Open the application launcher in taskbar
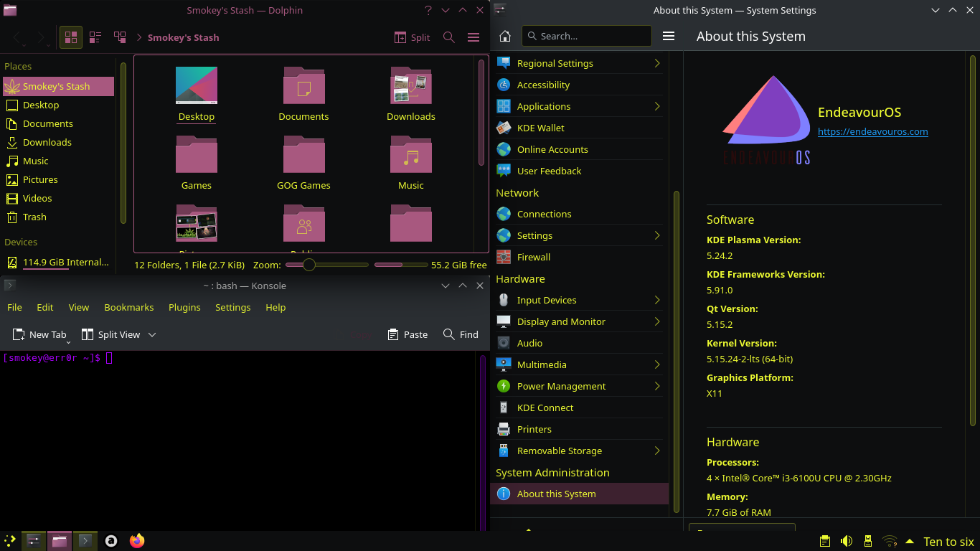 pos(11,541)
